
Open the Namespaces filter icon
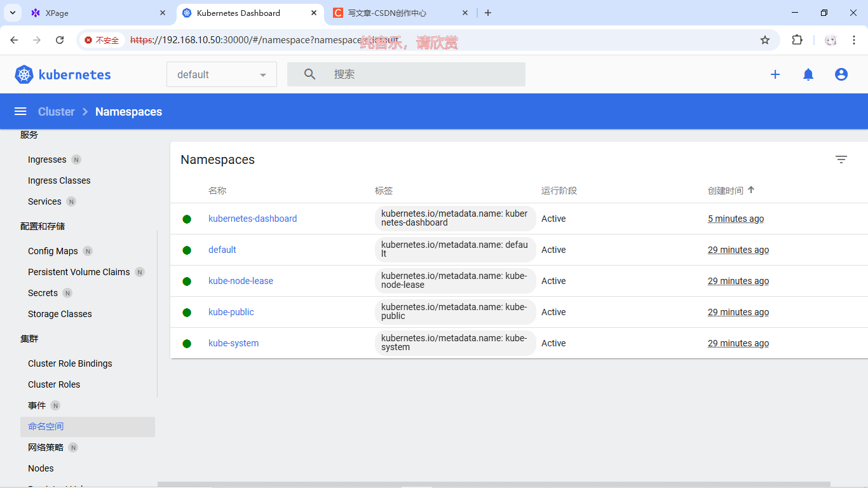pos(841,159)
